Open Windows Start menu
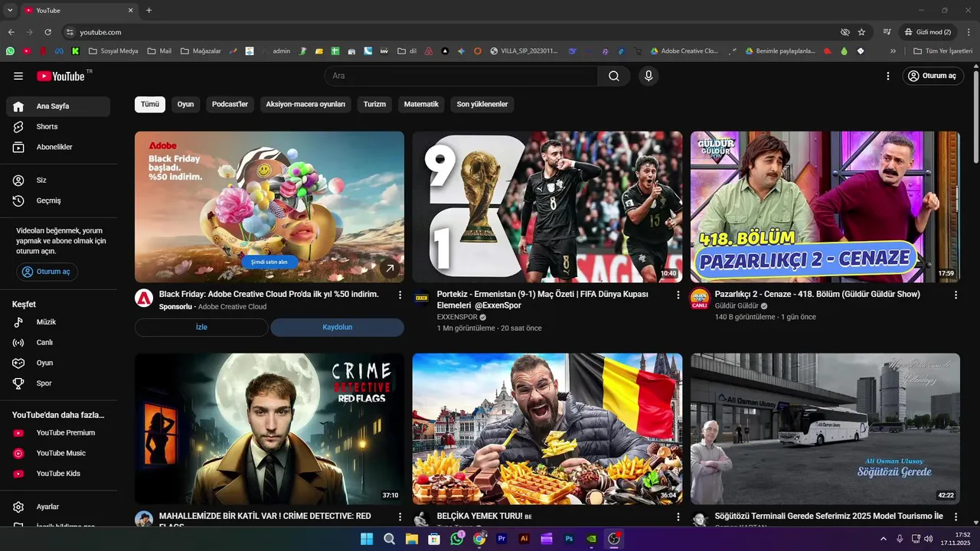 [x=367, y=539]
